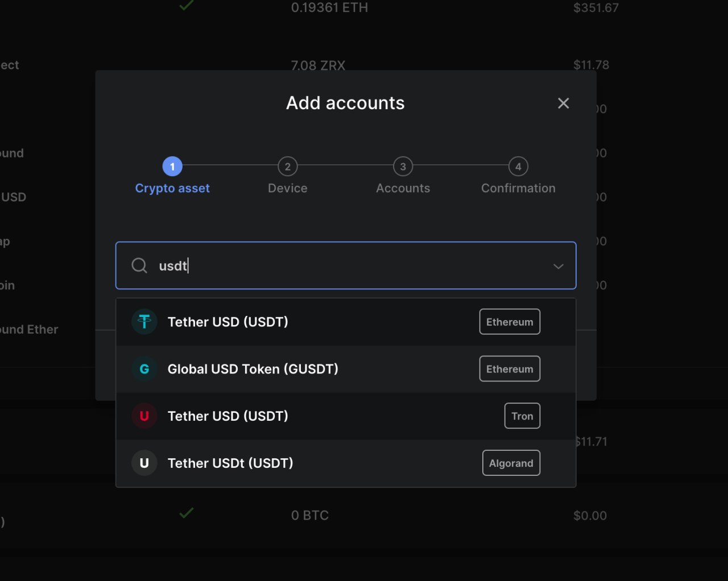Click the green Tether logo icon
Screen dimensions: 728x581
(x=144, y=322)
